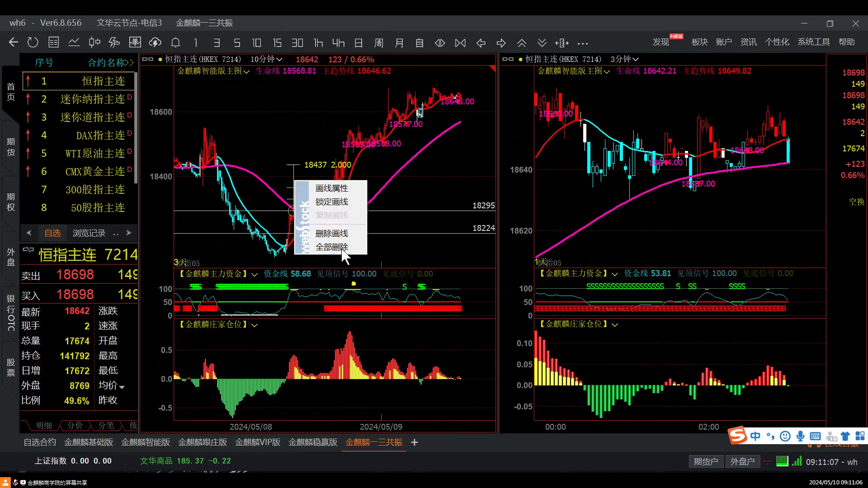Click the expand horizontally chart icon
The width and height of the screenshot is (868, 488).
click(x=440, y=42)
